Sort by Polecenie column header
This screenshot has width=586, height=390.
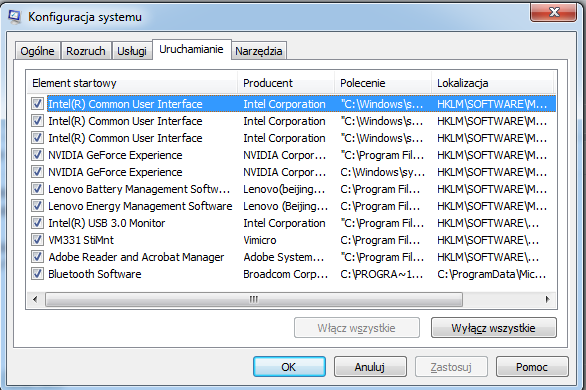tap(383, 83)
